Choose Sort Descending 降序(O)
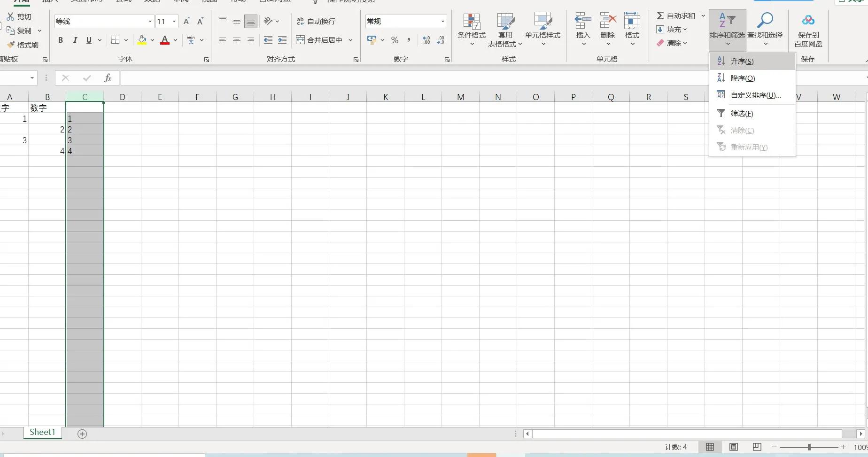This screenshot has height=457, width=868. (x=752, y=78)
